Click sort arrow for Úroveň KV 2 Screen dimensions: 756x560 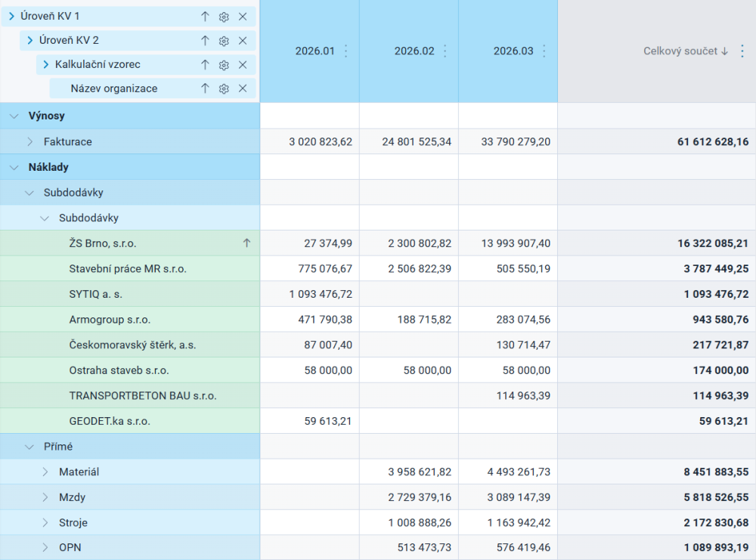[x=205, y=41]
